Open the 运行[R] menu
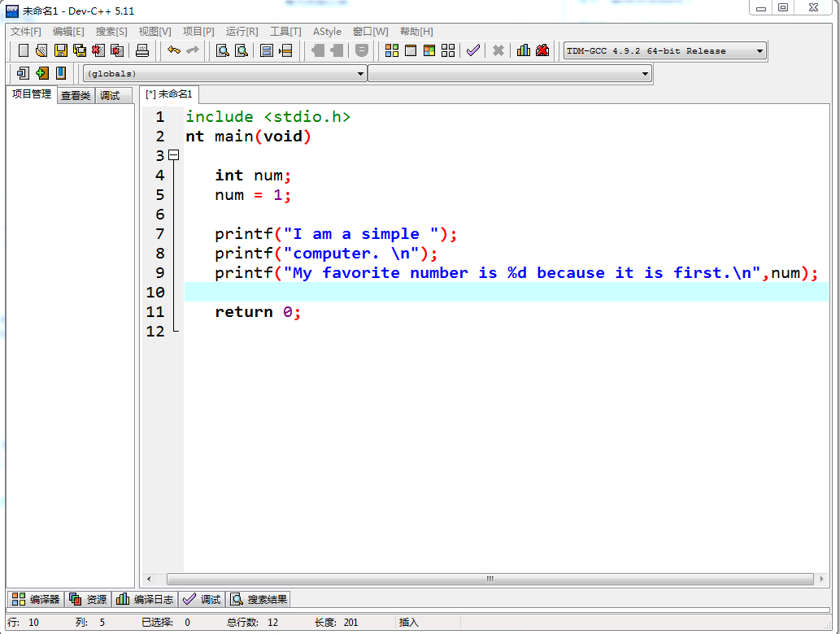Viewport: 840px width, 634px height. [x=242, y=32]
